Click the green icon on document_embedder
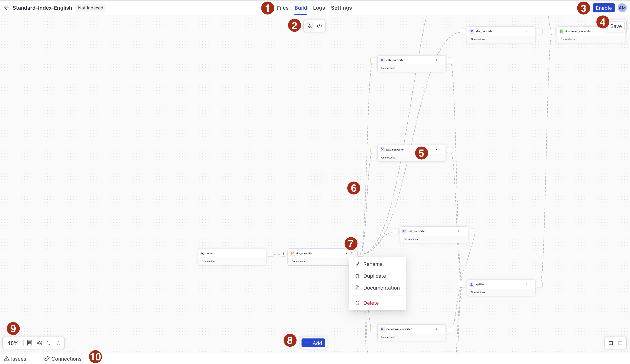 (561, 31)
